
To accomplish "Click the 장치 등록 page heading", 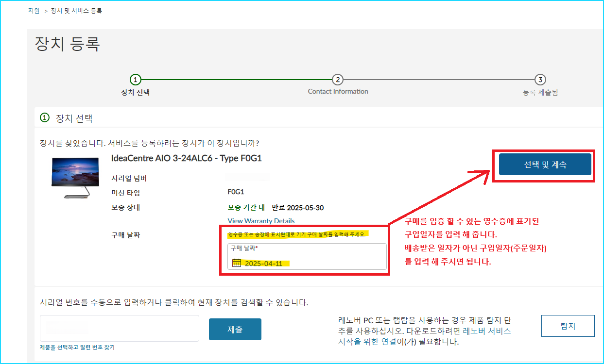I will coord(68,44).
